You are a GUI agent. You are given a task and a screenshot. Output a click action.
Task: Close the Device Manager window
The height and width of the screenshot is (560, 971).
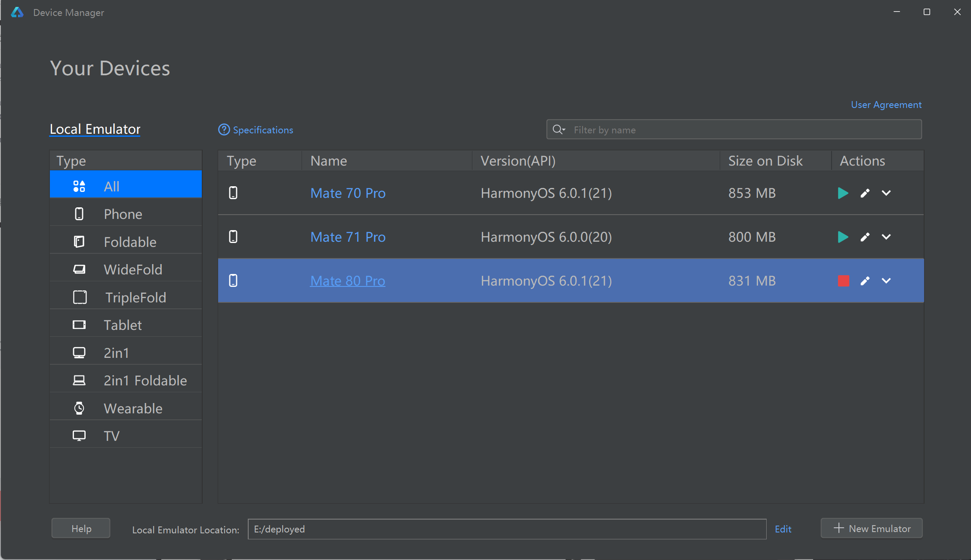957,12
